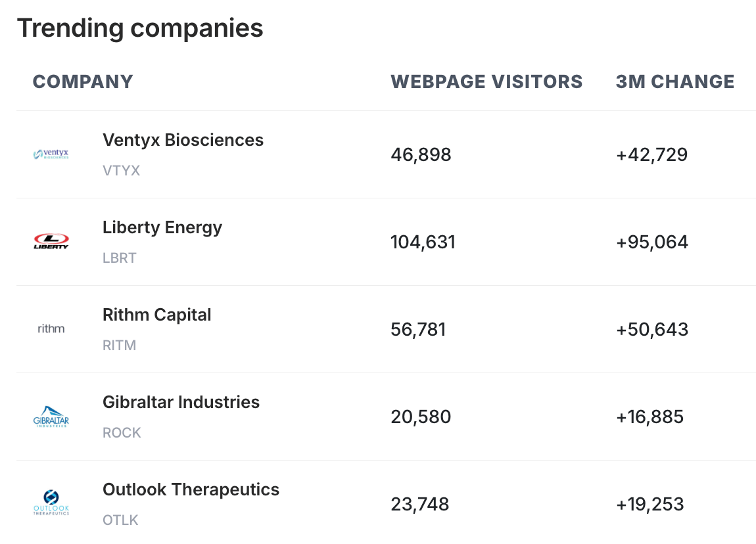Select the ROCK ticker symbol
Screen dimensions: 756x544
click(x=122, y=433)
